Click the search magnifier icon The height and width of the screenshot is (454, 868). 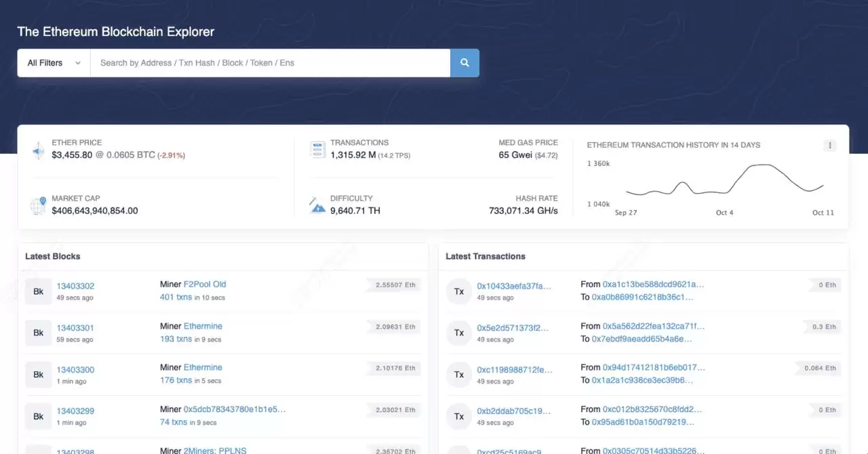point(465,62)
